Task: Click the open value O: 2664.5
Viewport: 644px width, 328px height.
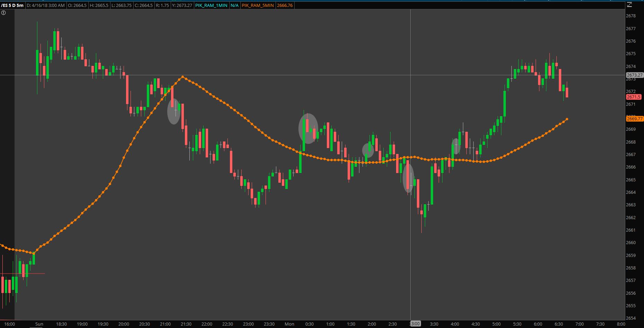Action: tap(77, 6)
